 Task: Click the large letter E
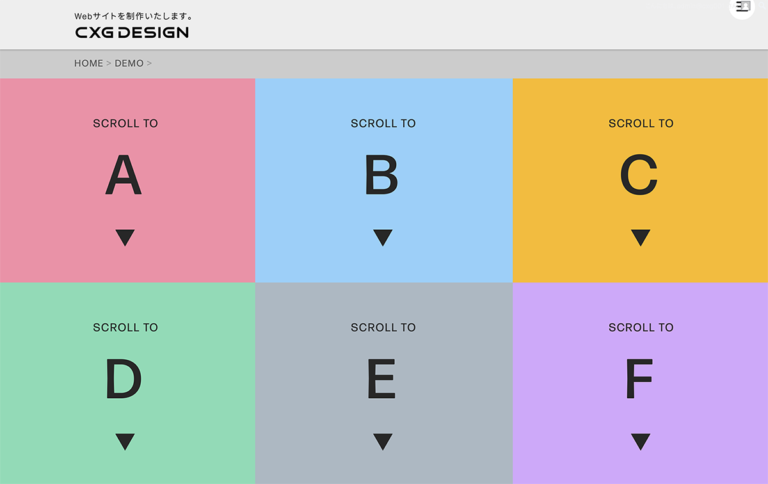tap(381, 380)
